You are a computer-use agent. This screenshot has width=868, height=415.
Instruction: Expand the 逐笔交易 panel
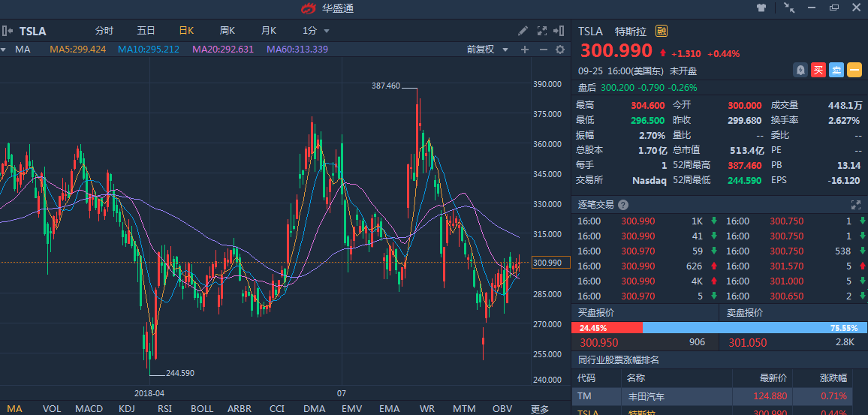(x=855, y=204)
